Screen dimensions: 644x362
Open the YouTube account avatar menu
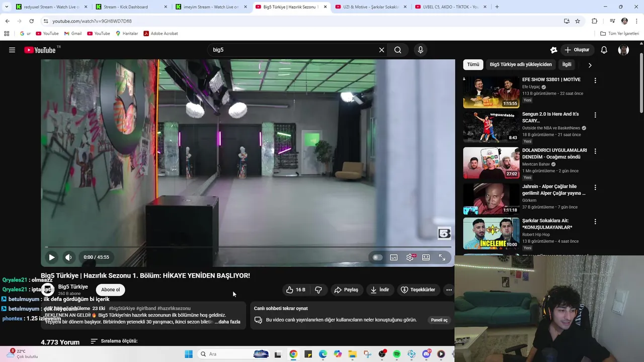[623, 50]
